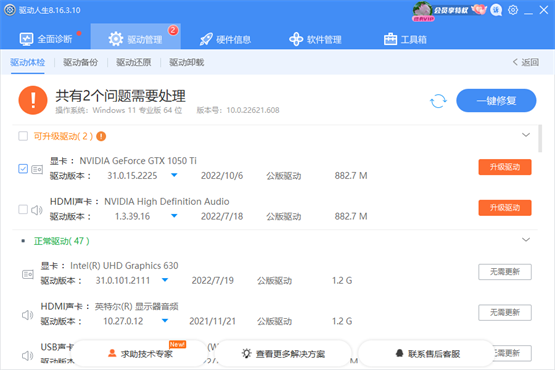Click the vertical scrollbar on the driver list
The image size is (555, 370).
(x=540, y=138)
